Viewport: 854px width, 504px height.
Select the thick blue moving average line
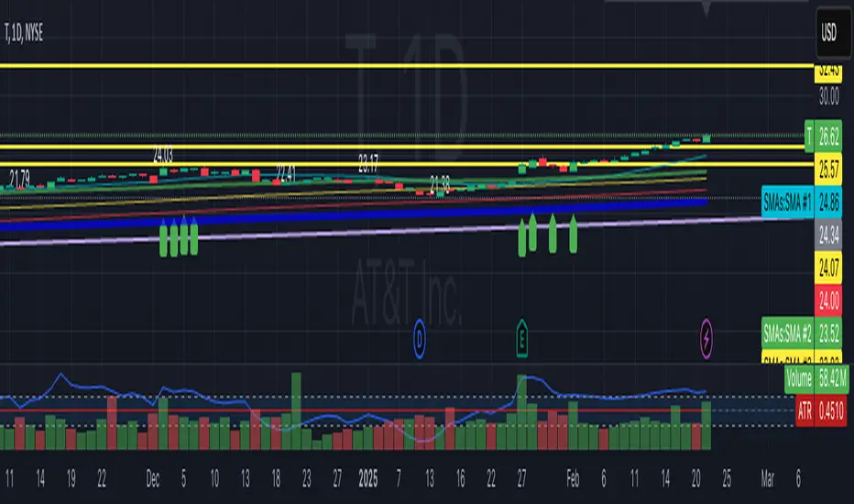(x=354, y=213)
